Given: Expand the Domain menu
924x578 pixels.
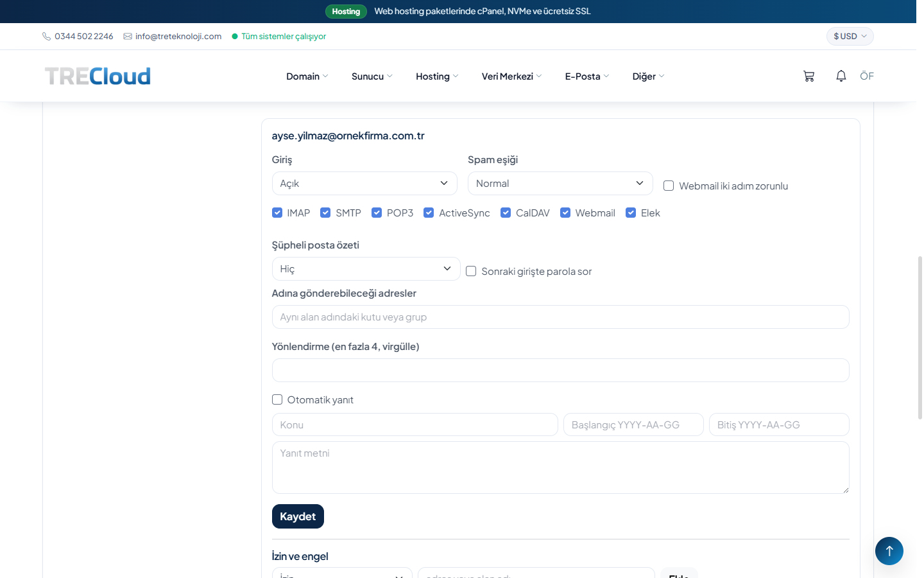Looking at the screenshot, I should 307,76.
